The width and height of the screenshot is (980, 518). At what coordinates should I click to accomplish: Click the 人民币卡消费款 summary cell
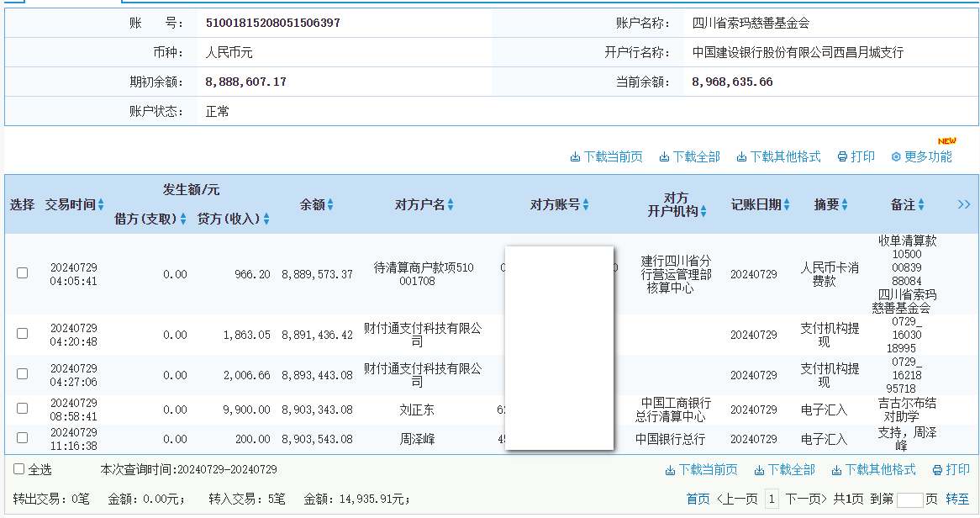coord(830,274)
